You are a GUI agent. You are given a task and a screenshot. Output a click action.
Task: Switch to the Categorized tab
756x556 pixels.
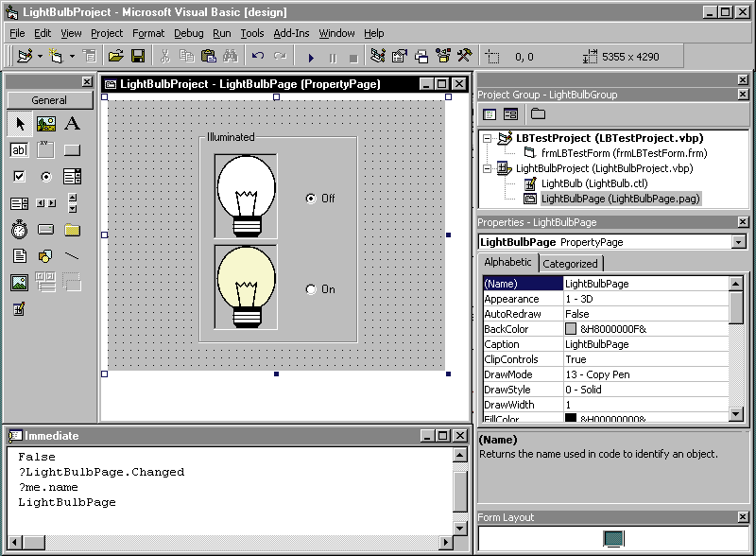coord(570,264)
